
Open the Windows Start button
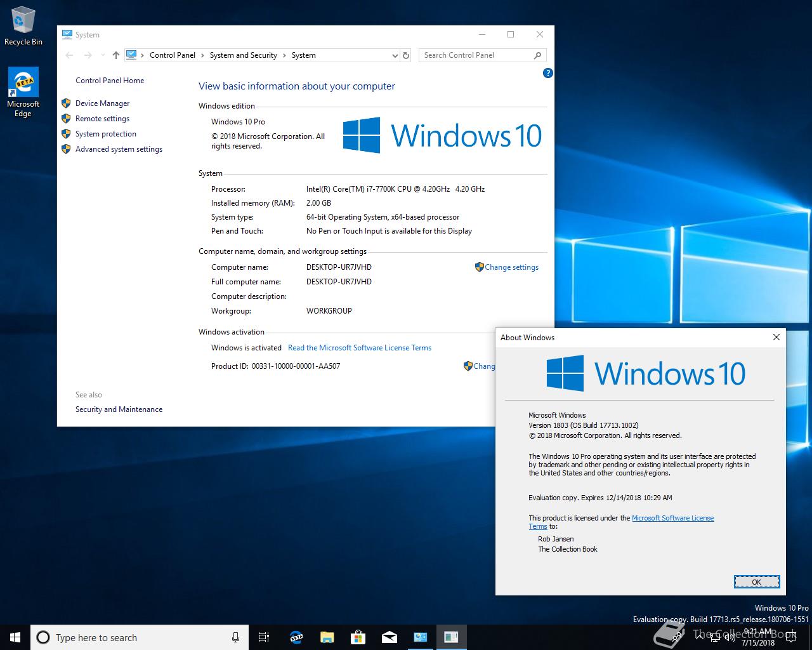pyautogui.click(x=15, y=637)
